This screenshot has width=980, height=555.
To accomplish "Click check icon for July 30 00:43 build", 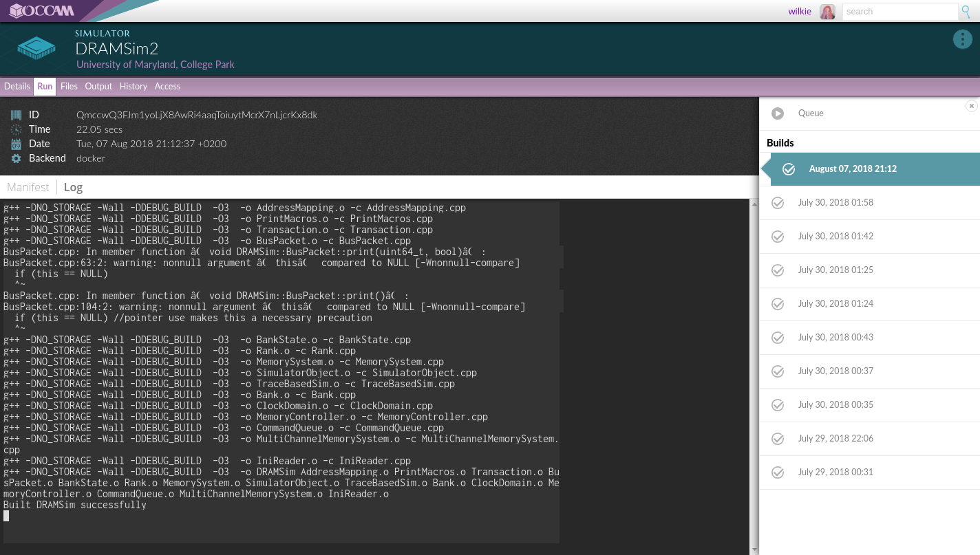I will click(778, 338).
